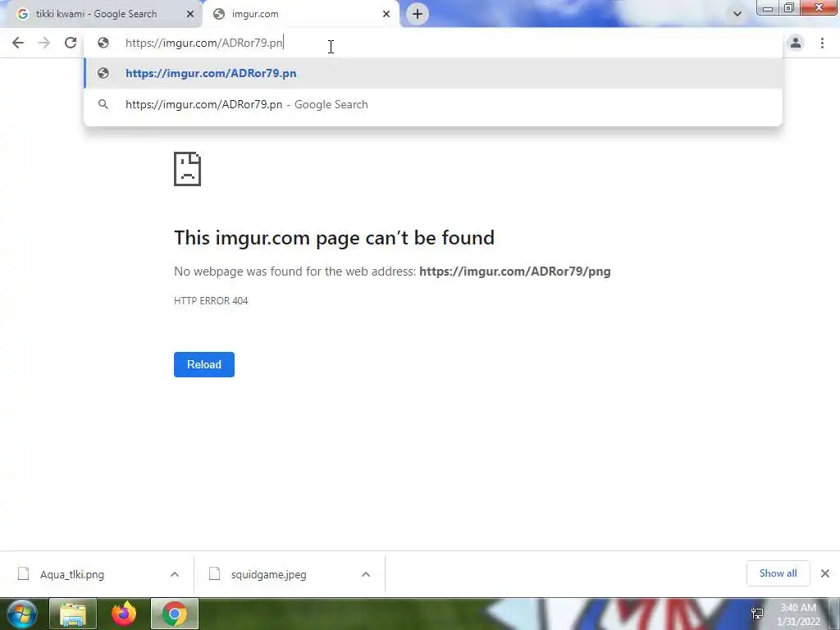840x630 pixels.
Task: Click the blue Reload button
Action: coord(204,364)
